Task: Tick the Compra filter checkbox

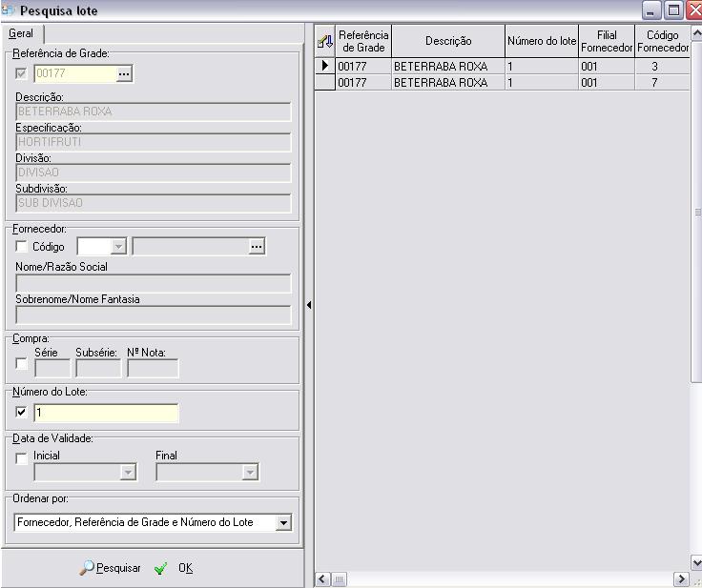Action: pos(22,364)
